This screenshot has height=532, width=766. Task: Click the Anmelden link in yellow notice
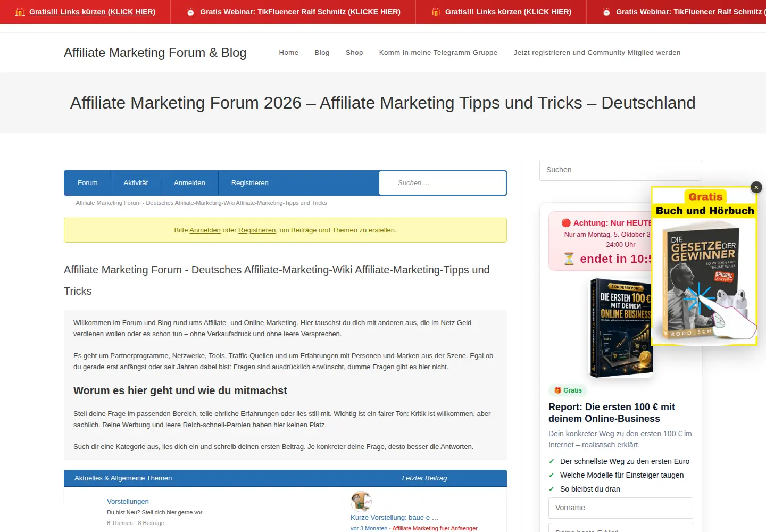[205, 230]
